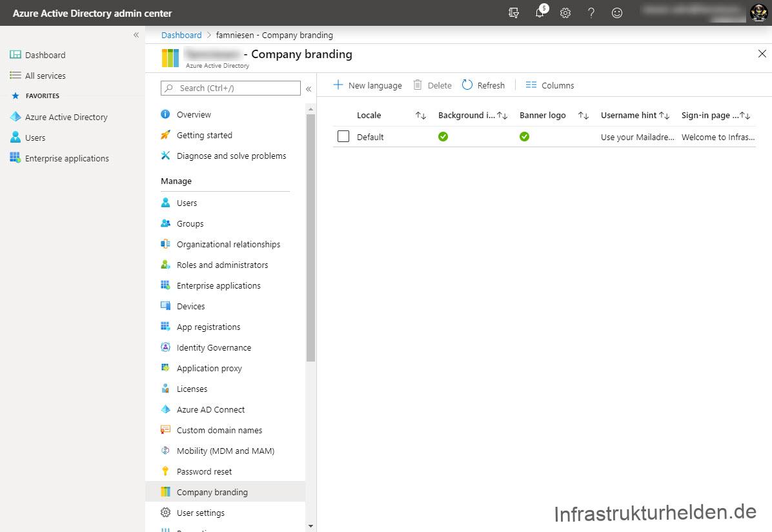
Task: Click the Default row banner logo checkmark
Action: pos(524,136)
